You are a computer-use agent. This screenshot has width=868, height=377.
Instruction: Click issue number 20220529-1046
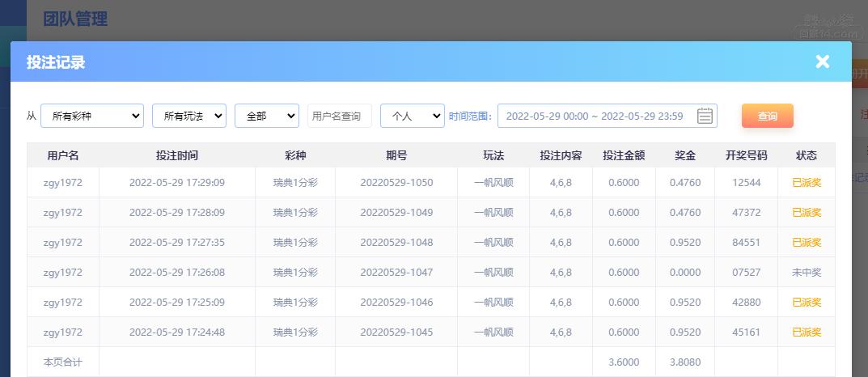point(396,303)
